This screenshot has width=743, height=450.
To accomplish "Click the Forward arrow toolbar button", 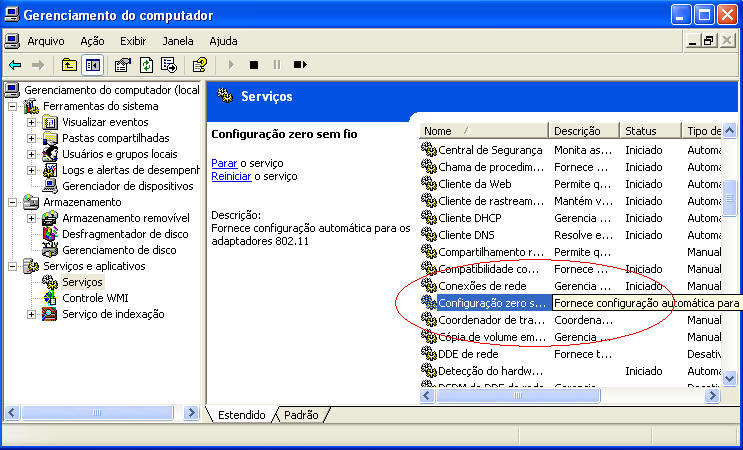I will [x=38, y=65].
